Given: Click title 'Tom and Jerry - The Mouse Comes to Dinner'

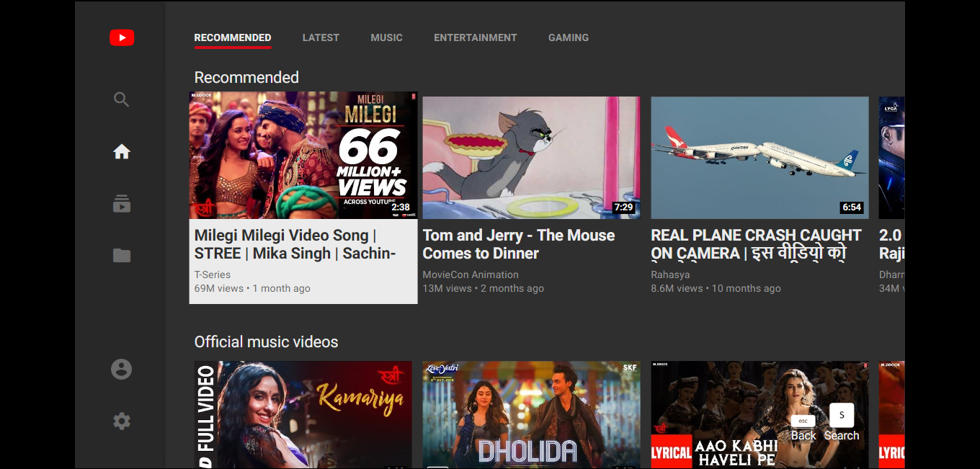Looking at the screenshot, I should tap(519, 244).
